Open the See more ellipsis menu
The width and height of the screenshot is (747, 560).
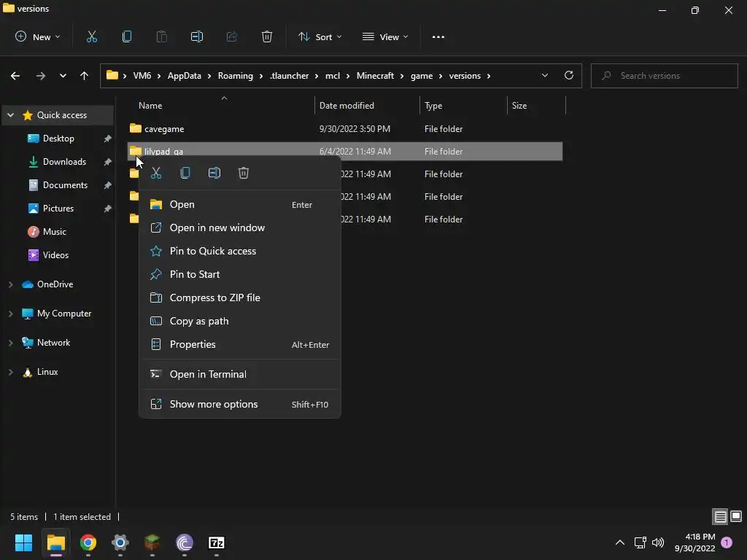pyautogui.click(x=438, y=36)
